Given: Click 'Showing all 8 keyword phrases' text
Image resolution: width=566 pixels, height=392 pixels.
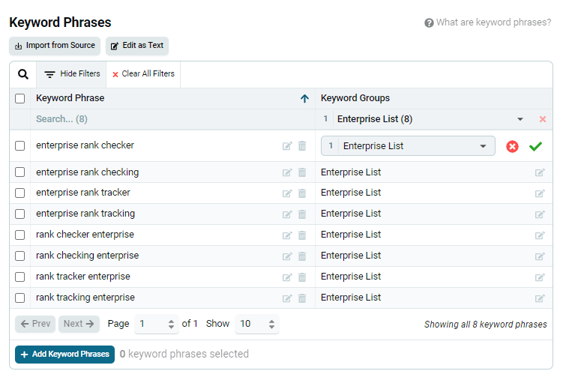Looking at the screenshot, I should (x=486, y=325).
